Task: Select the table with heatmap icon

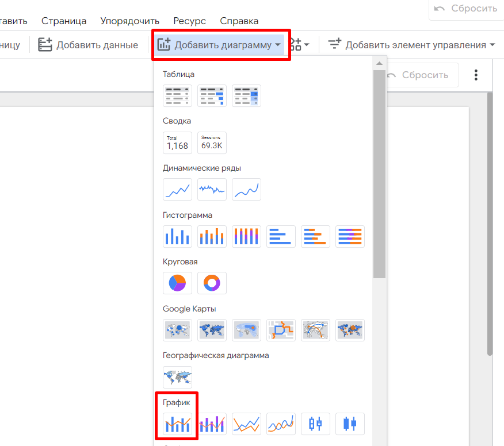Action: pos(246,96)
